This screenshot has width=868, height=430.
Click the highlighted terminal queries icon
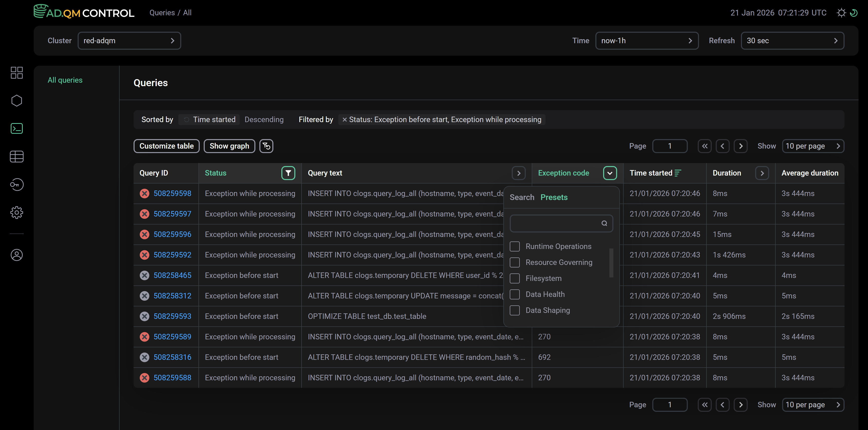pyautogui.click(x=16, y=128)
